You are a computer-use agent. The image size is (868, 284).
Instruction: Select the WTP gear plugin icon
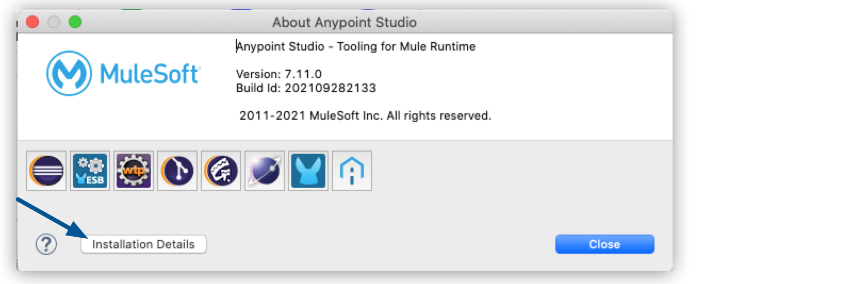coord(134,171)
